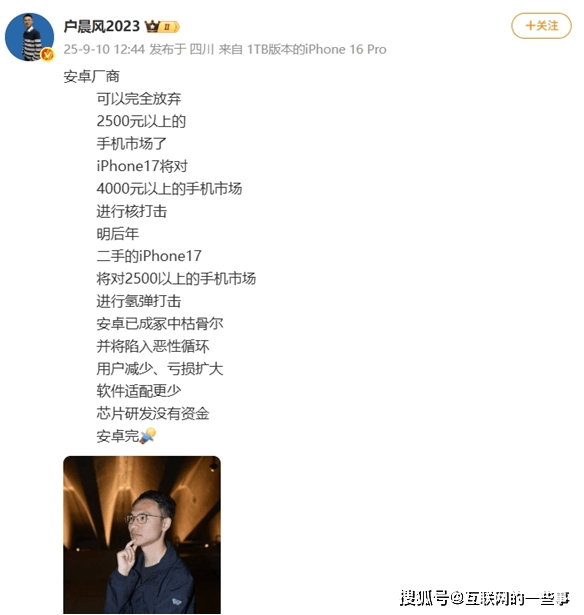
Task: Click the line 芯片研发没有资金
Action: tap(153, 414)
